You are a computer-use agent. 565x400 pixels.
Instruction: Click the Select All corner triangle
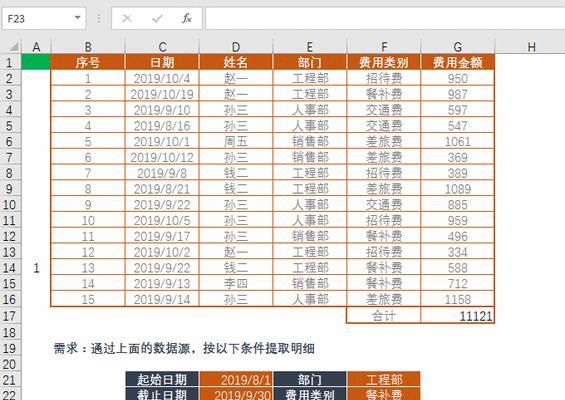(13, 46)
